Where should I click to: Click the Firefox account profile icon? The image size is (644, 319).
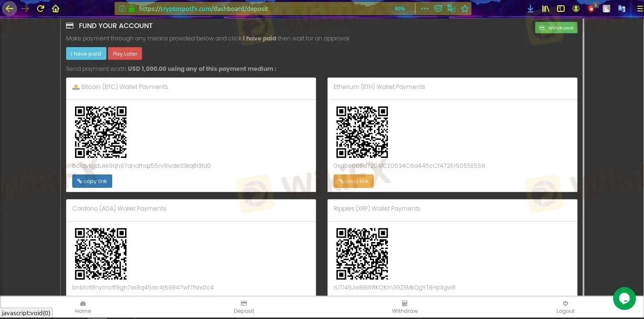click(576, 9)
